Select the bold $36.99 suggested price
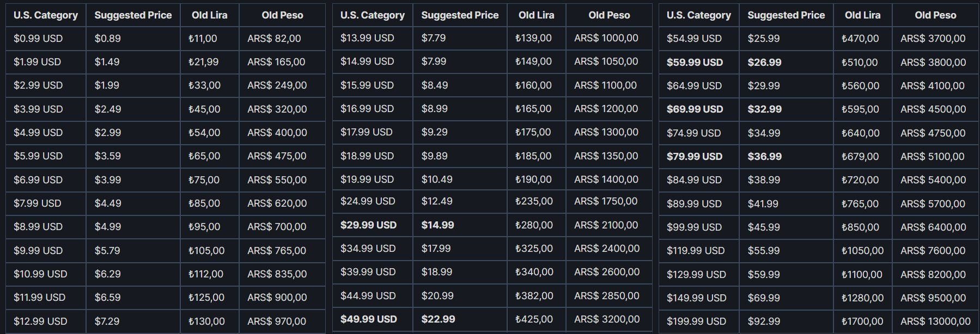980x334 pixels. click(764, 157)
